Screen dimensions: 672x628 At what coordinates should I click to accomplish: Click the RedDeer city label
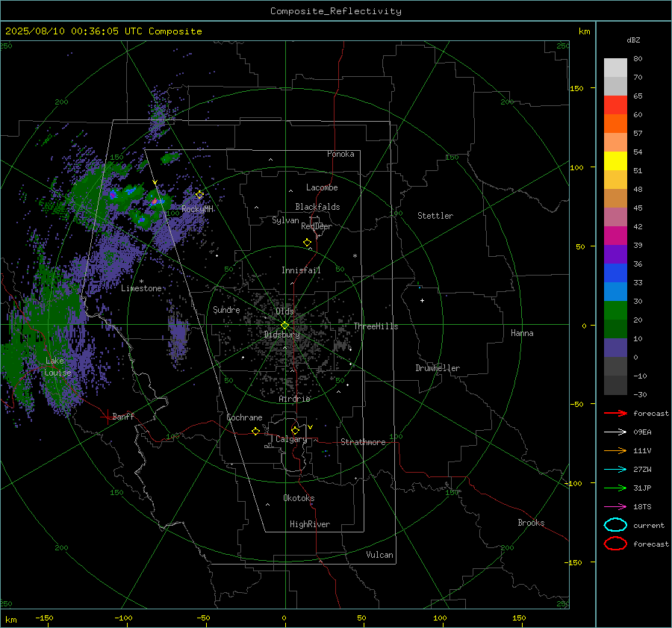(x=317, y=226)
